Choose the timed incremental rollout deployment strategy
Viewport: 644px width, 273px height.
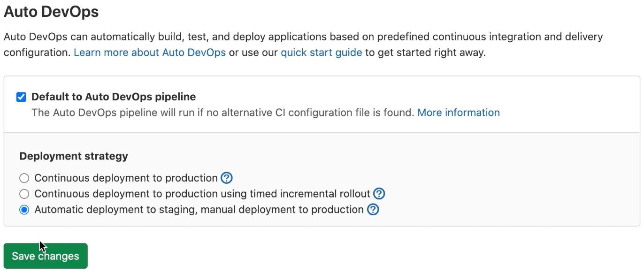[x=24, y=193]
